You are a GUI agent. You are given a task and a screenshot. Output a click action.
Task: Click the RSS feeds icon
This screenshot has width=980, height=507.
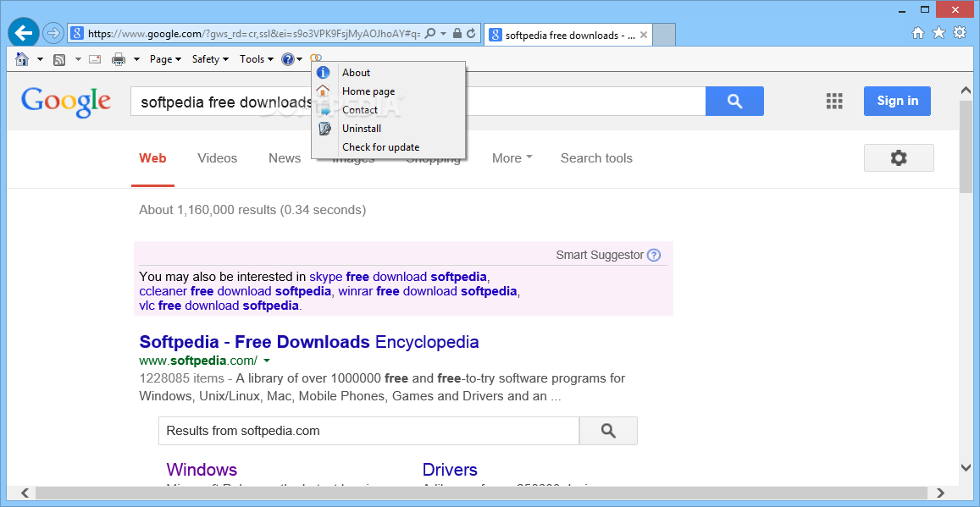(59, 59)
